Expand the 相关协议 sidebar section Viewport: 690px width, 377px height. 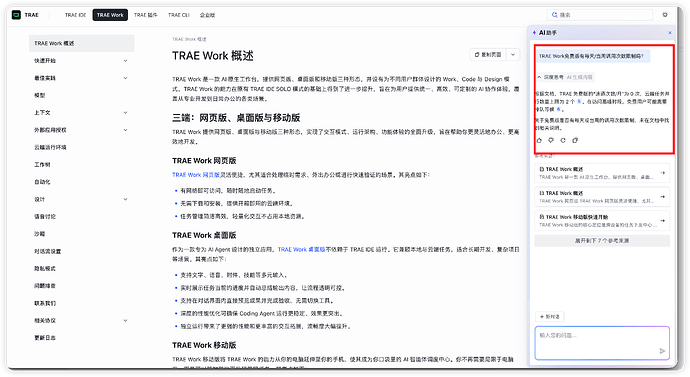pyautogui.click(x=125, y=321)
